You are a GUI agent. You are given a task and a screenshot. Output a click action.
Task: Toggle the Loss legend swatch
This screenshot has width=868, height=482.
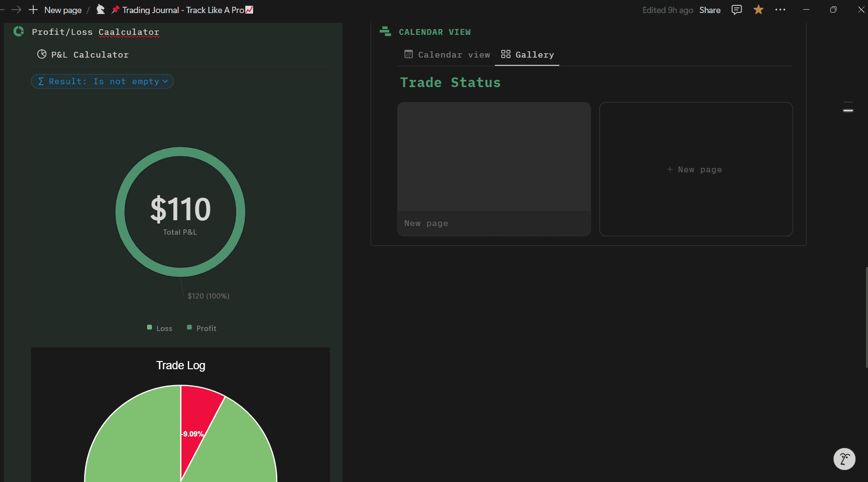pos(150,328)
